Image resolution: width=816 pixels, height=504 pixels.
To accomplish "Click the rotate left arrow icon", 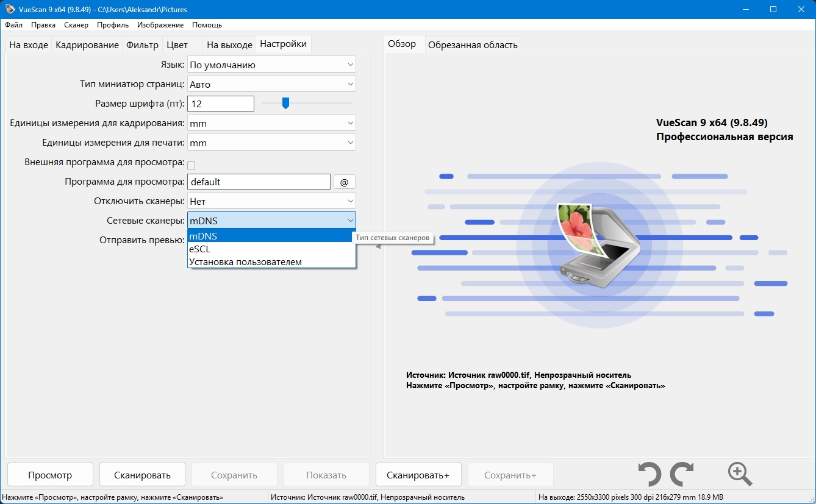I will coord(650,474).
